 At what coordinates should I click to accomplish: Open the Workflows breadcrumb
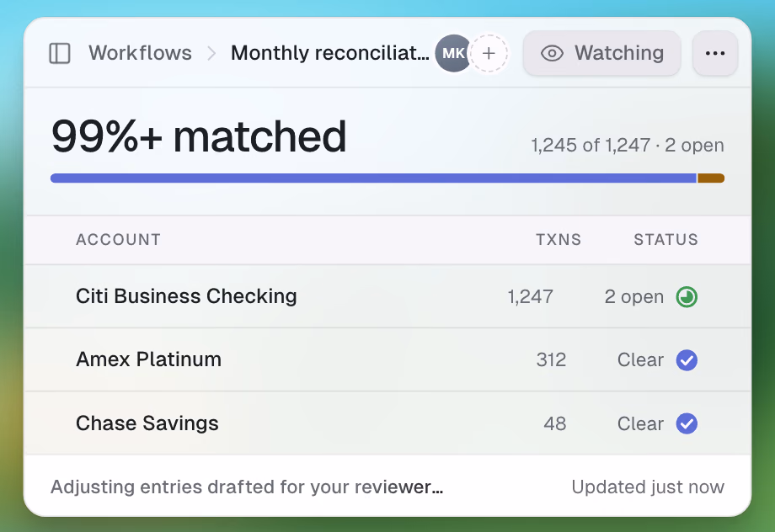[140, 53]
